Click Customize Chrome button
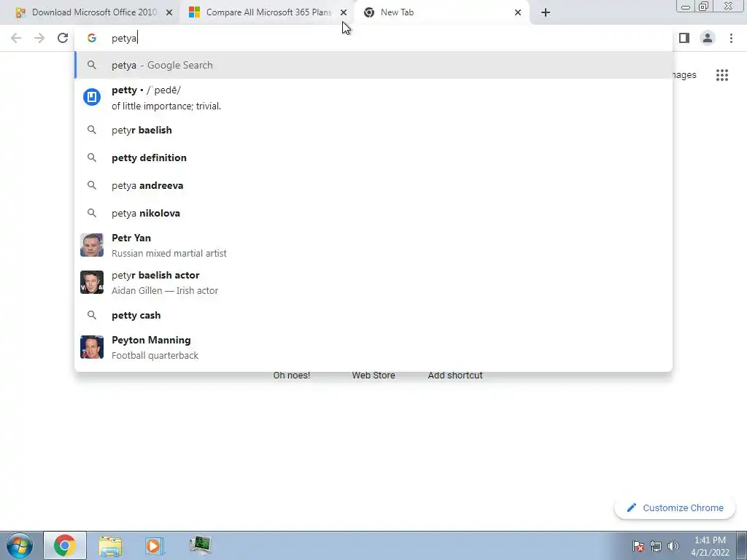Image resolution: width=747 pixels, height=560 pixels. pyautogui.click(x=675, y=508)
